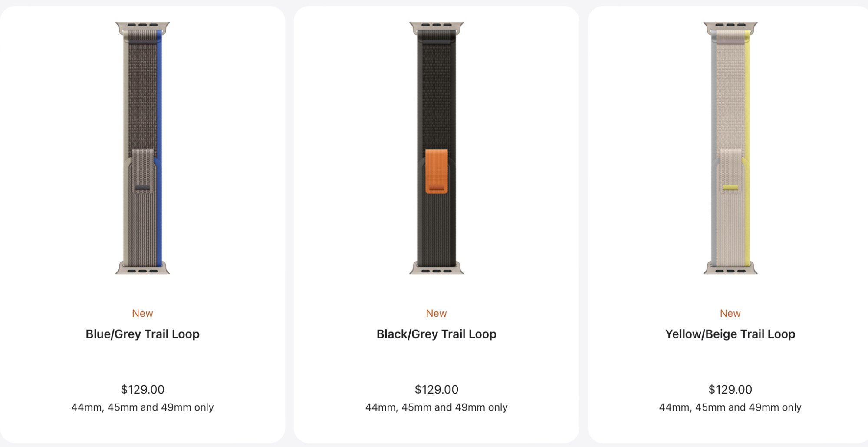This screenshot has height=447, width=868.
Task: Click the New label above Black/Grey Trail Loop
Action: click(x=436, y=313)
